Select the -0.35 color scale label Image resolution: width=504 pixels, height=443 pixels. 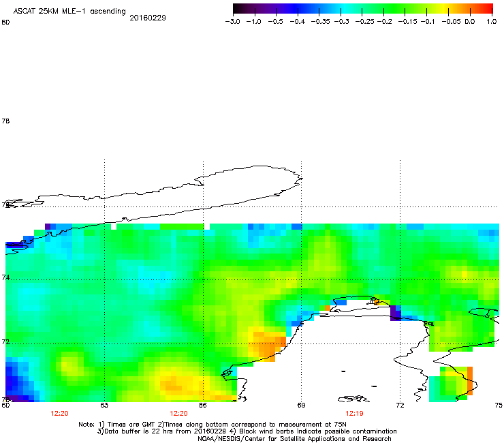[320, 22]
